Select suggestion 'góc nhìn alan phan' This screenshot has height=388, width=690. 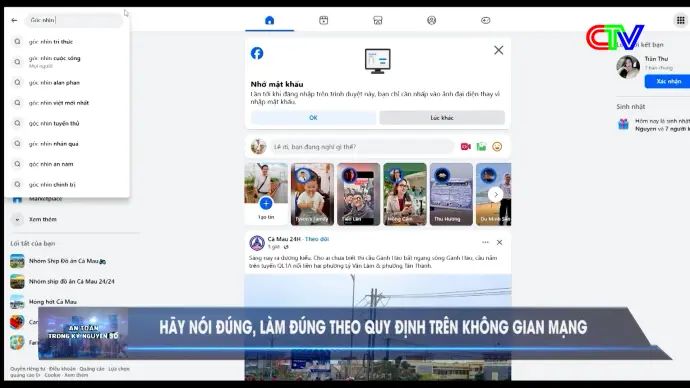click(x=67, y=83)
